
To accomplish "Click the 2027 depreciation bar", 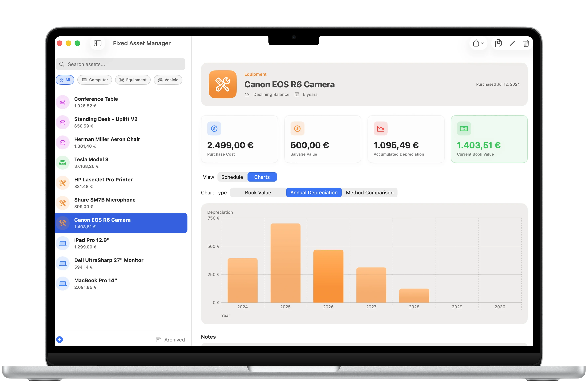I will tap(371, 285).
